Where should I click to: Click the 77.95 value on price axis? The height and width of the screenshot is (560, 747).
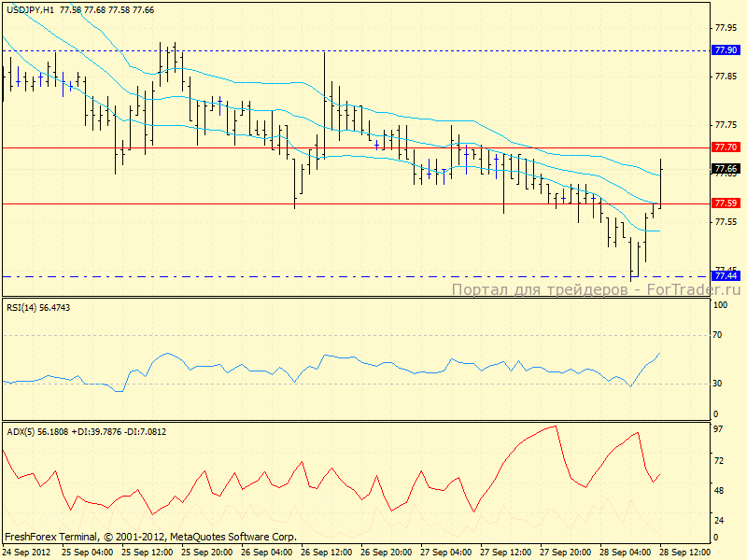(726, 28)
